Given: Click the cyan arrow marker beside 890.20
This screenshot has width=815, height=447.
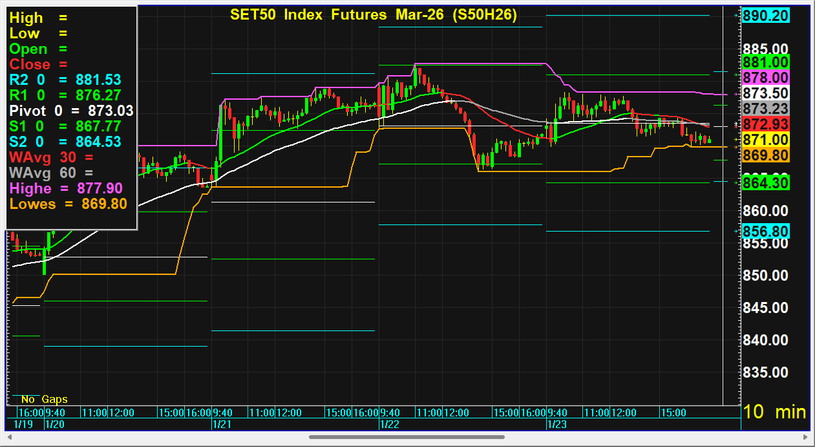Looking at the screenshot, I should pos(734,16).
